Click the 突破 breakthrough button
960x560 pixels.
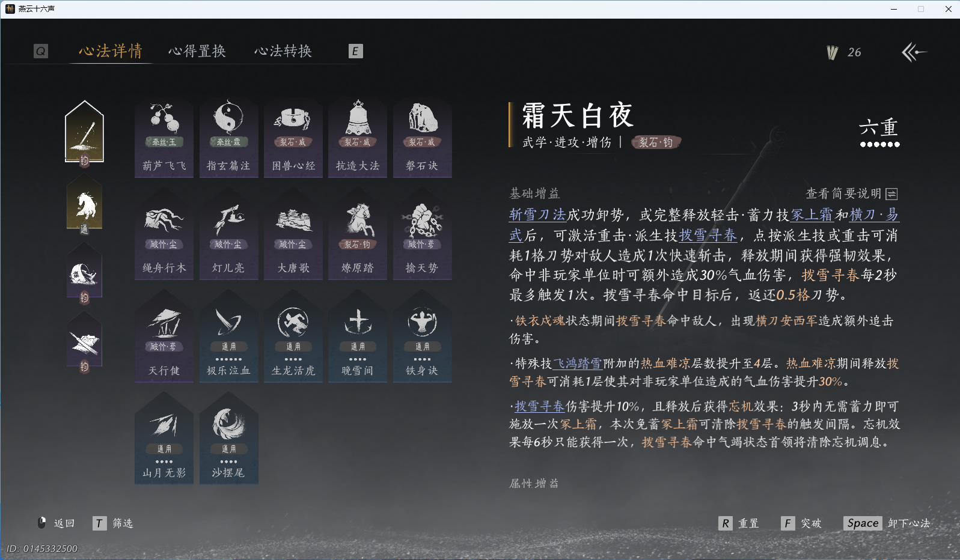point(801,523)
